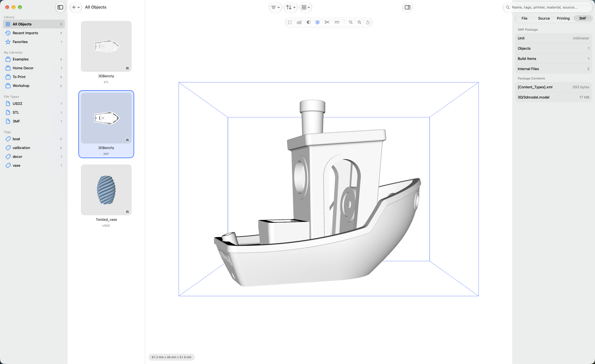Click the model dimensions label

pos(171,357)
